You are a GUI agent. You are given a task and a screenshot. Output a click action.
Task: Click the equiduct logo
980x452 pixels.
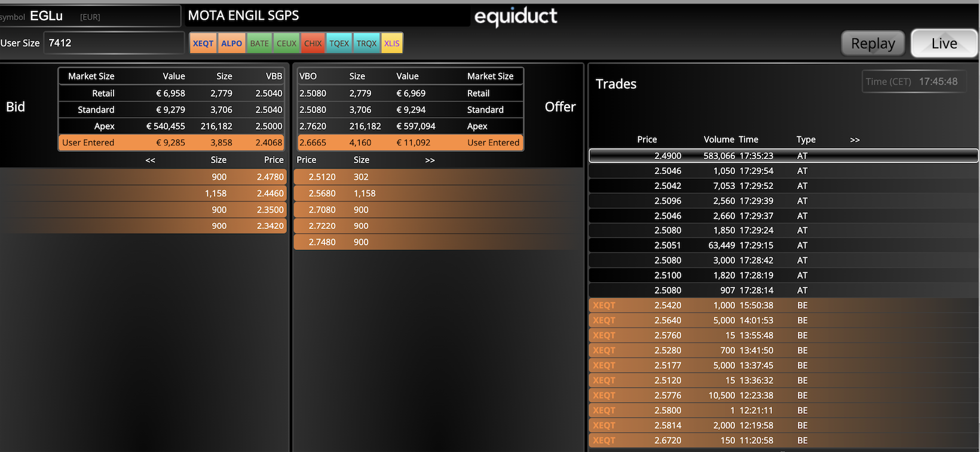pos(516,16)
